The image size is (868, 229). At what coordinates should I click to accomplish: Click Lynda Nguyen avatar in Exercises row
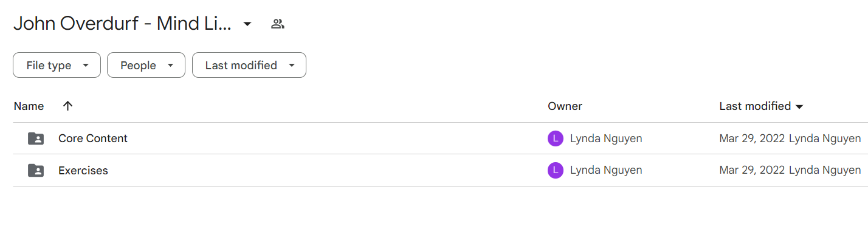[x=555, y=171]
